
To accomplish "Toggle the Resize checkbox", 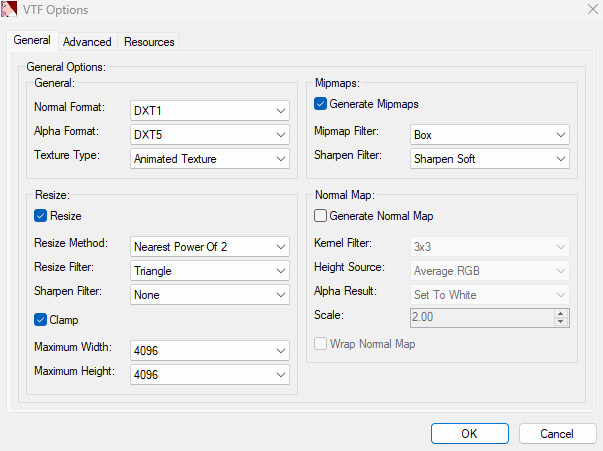I will [x=41, y=216].
